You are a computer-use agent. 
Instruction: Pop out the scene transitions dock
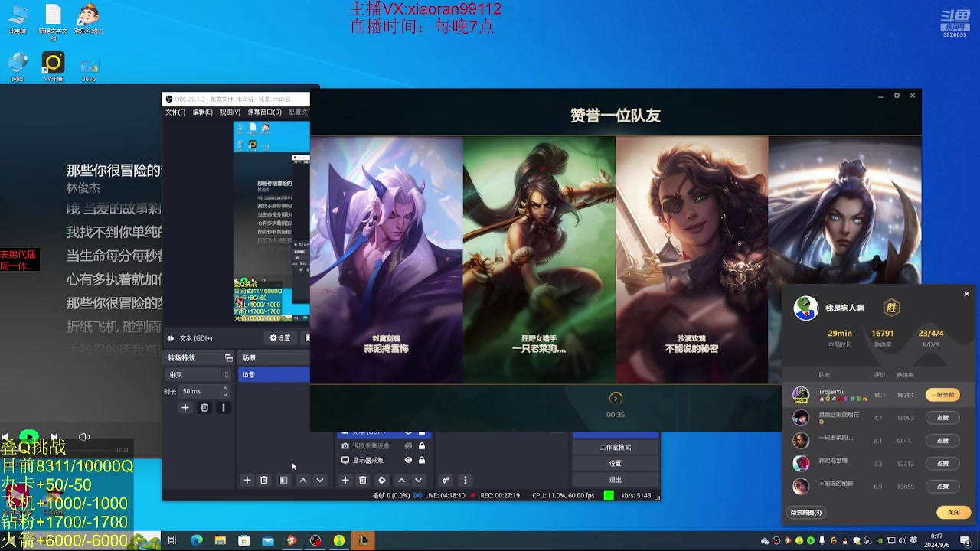click(x=228, y=357)
